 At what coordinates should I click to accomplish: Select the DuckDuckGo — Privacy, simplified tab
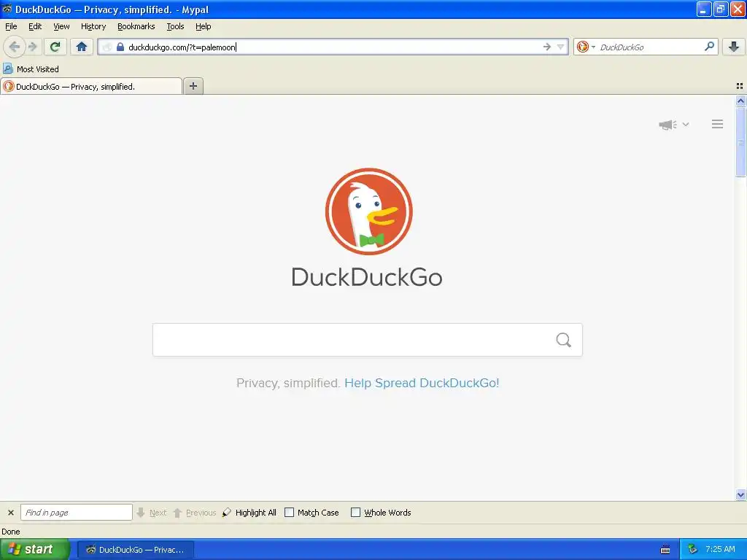[91, 87]
